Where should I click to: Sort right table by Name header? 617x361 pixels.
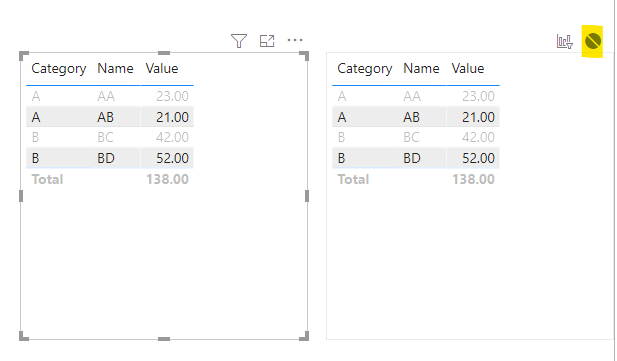(421, 68)
